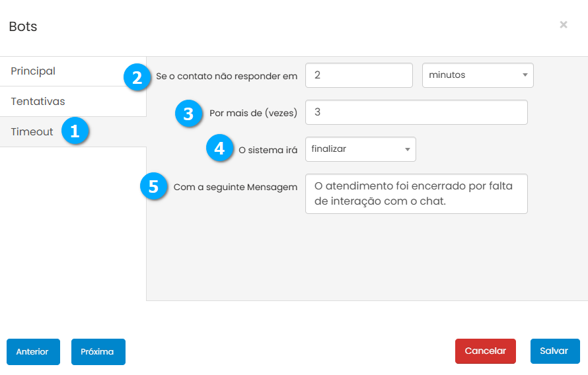Click the 'Por mais de (vezes)' input field
This screenshot has height=375, width=588.
click(416, 112)
